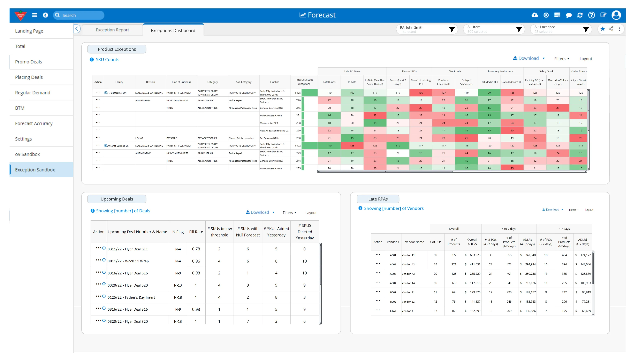Click the info icon beside SKU Counts

[x=91, y=60]
